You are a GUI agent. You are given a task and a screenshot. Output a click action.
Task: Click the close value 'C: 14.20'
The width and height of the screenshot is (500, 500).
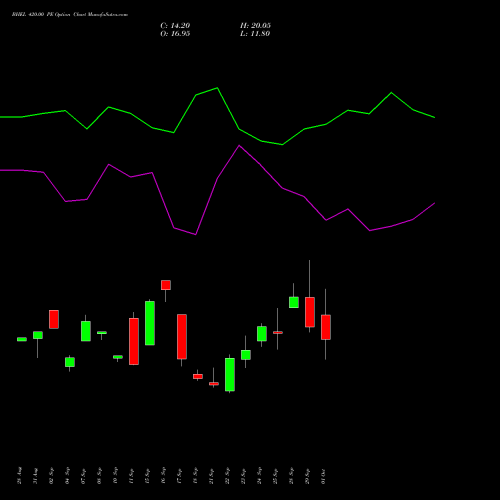pyautogui.click(x=175, y=26)
